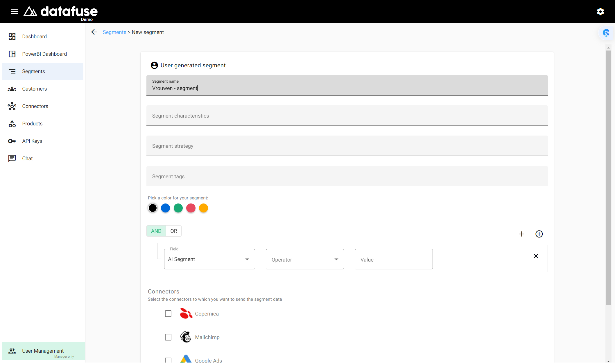Click the User Management people icon
Image resolution: width=615 pixels, height=364 pixels.
(x=12, y=351)
